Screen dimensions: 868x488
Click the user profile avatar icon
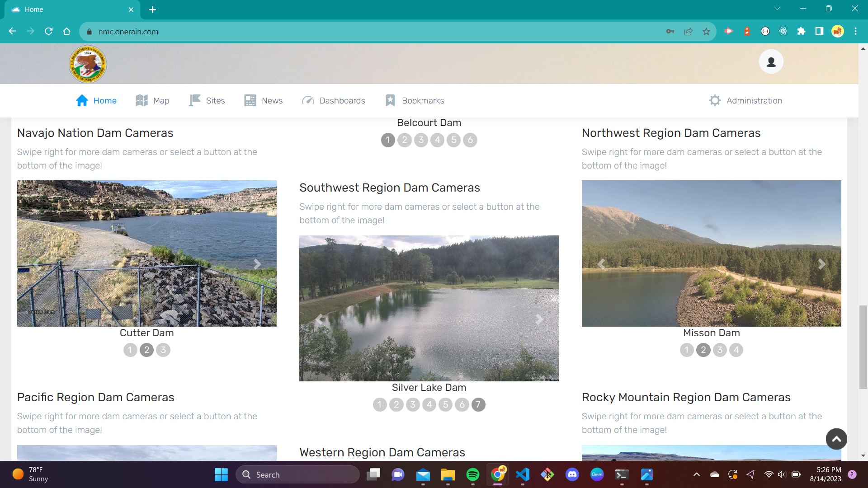[x=771, y=62]
